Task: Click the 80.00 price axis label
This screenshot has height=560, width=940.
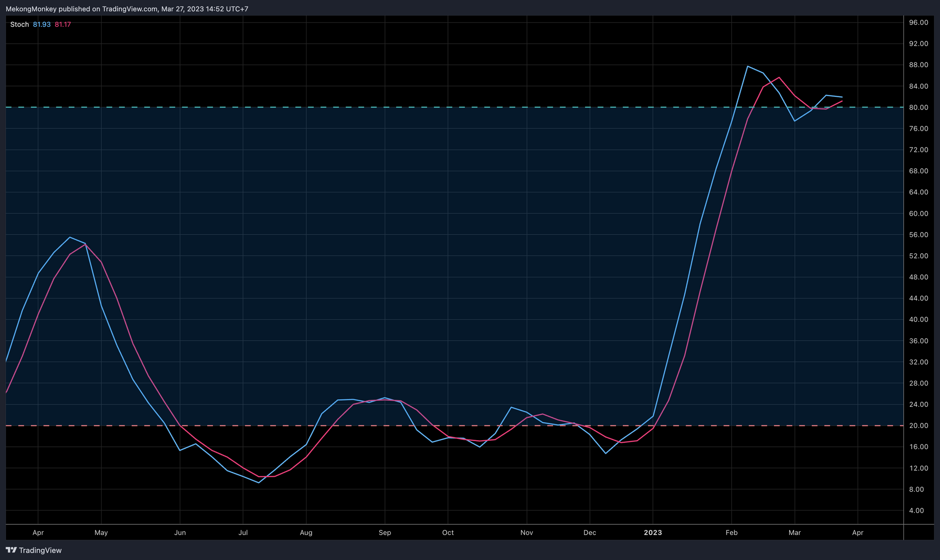Action: click(918, 108)
